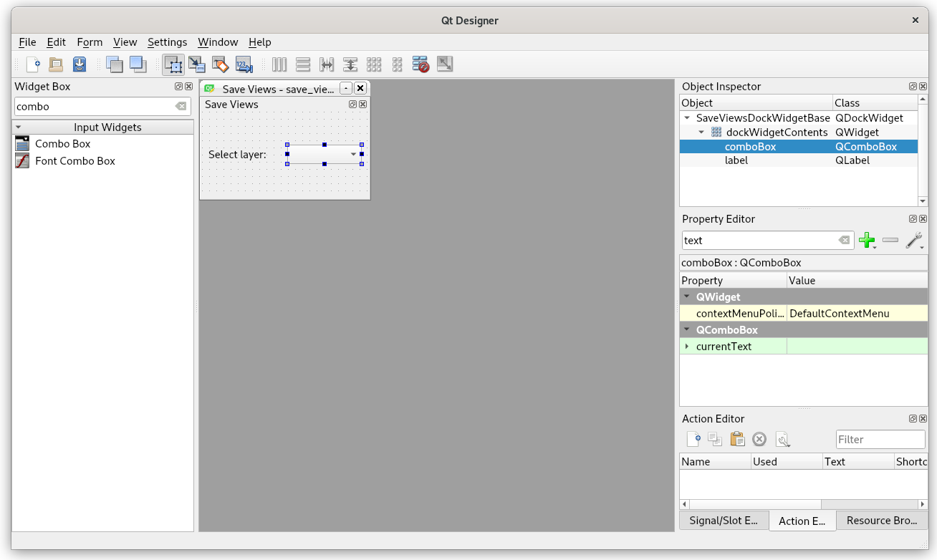
Task: Switch to Resource Browser tab
Action: point(882,521)
